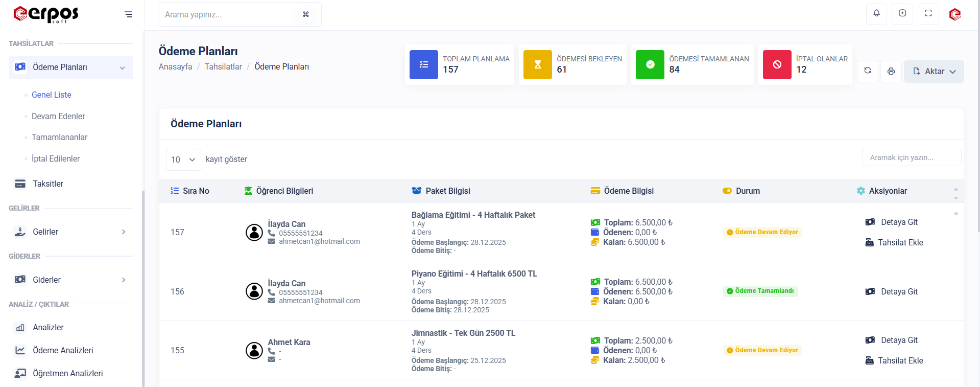Open the Aktar export dropdown
Screen dimensions: 980x387
pyautogui.click(x=934, y=71)
